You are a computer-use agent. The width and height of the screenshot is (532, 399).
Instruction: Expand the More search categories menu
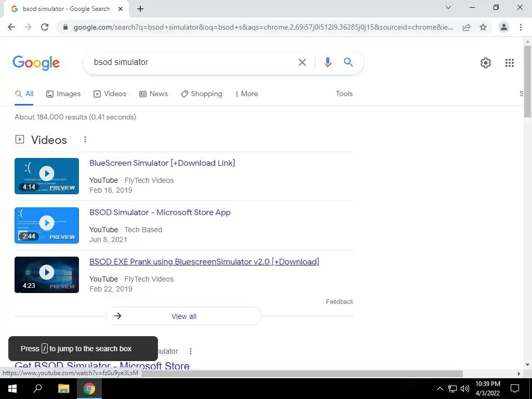(x=247, y=94)
